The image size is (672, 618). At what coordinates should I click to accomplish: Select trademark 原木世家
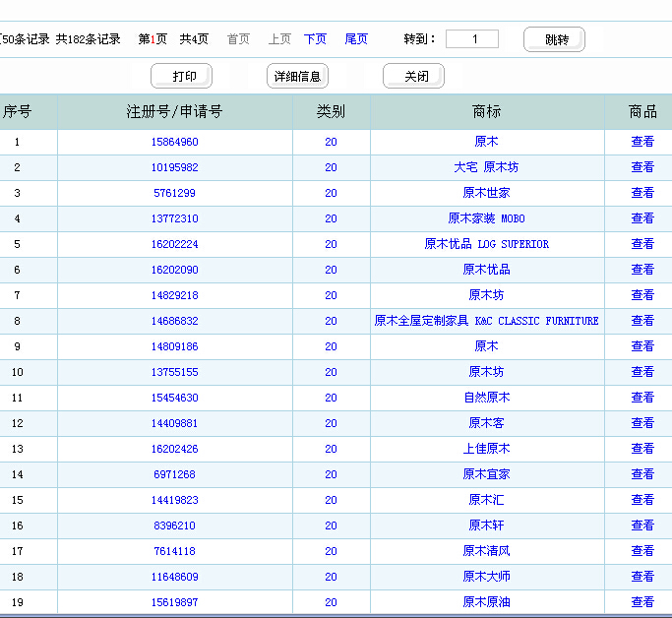point(486,193)
